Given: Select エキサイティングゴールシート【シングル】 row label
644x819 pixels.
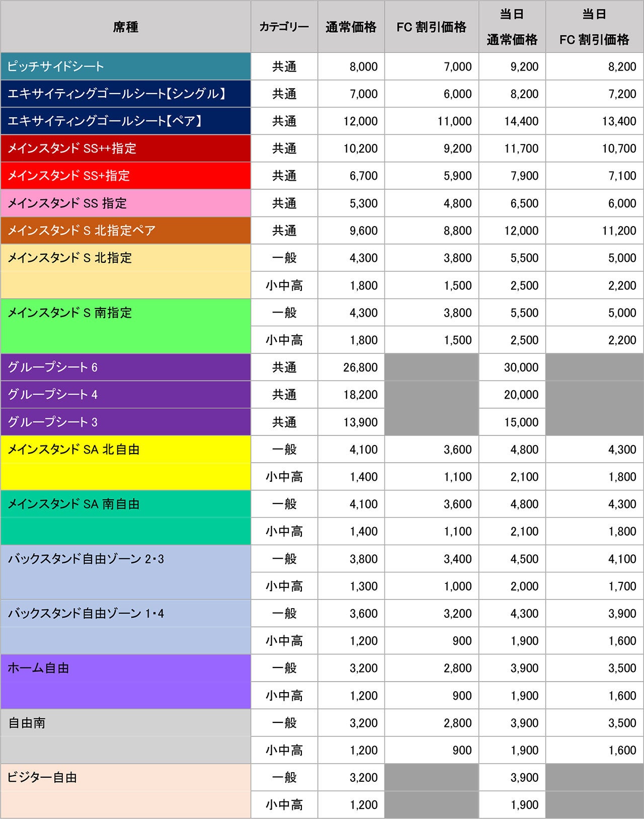Looking at the screenshot, I should click(x=126, y=94).
